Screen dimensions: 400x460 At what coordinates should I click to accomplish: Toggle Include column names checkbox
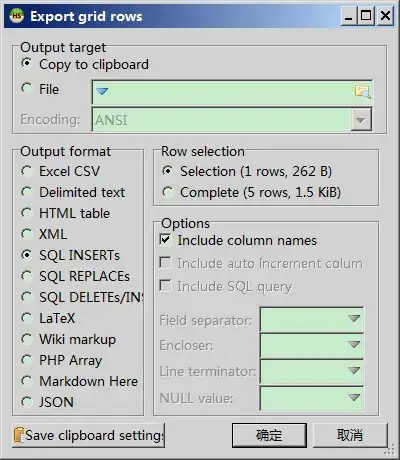[166, 240]
